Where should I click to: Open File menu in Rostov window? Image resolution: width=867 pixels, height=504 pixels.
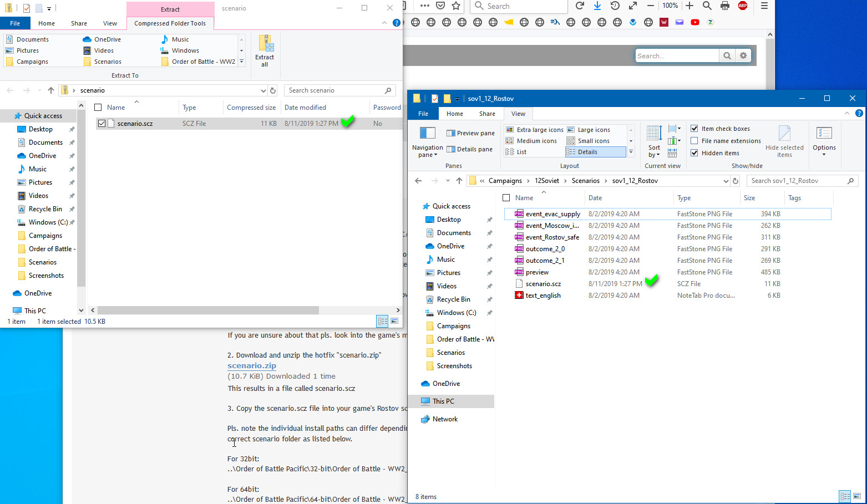point(423,114)
